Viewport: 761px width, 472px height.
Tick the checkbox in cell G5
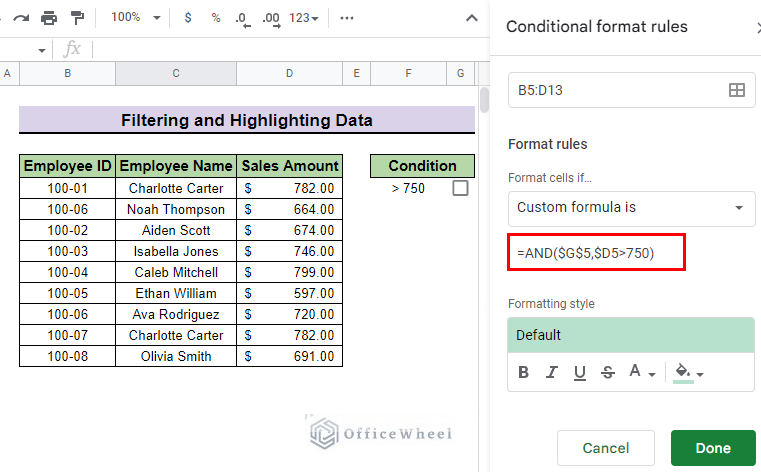460,188
